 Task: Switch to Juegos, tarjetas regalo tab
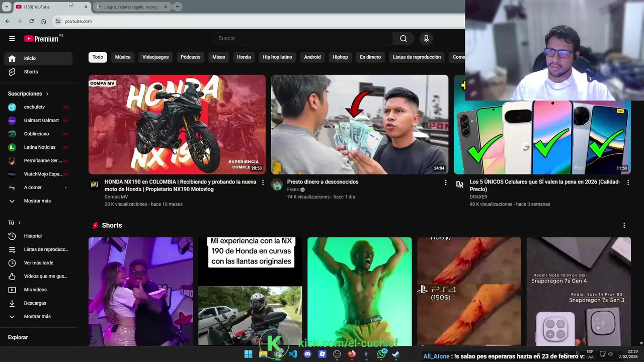tap(132, 7)
